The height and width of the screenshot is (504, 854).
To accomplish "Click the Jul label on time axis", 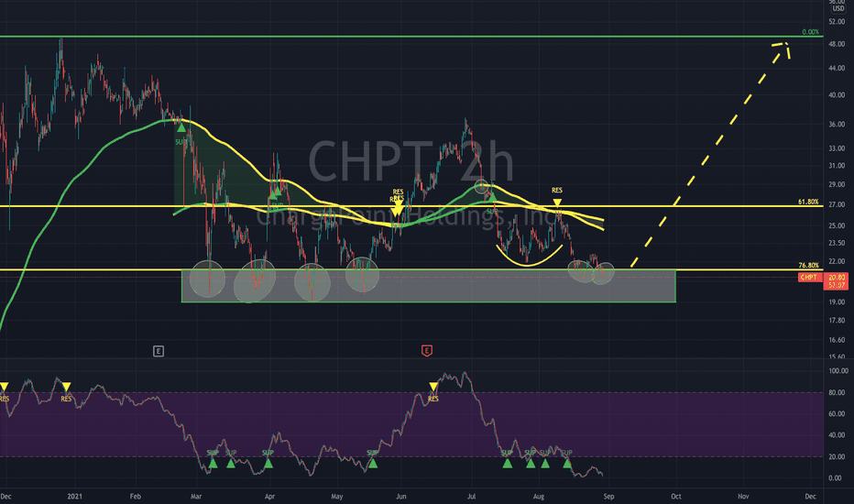I will pyautogui.click(x=472, y=497).
